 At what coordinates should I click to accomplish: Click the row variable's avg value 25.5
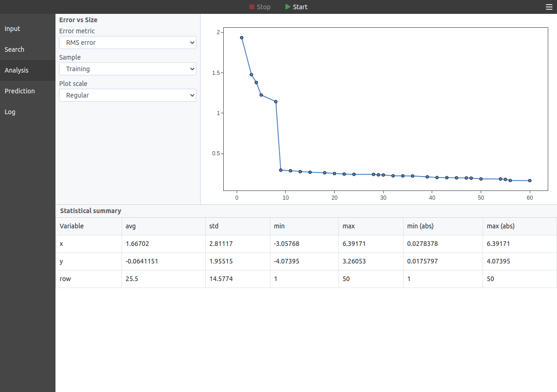132,279
